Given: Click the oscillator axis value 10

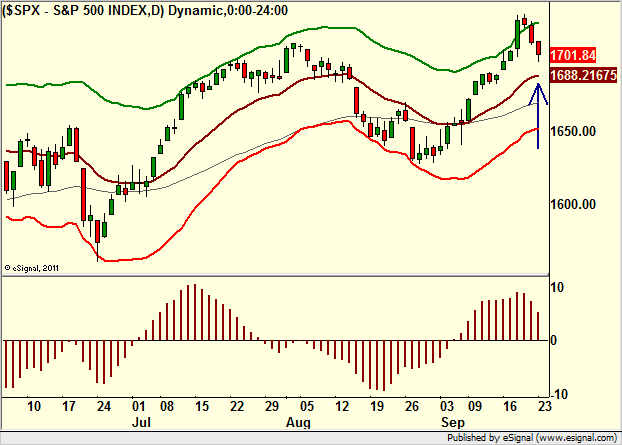Looking at the screenshot, I should tap(557, 287).
